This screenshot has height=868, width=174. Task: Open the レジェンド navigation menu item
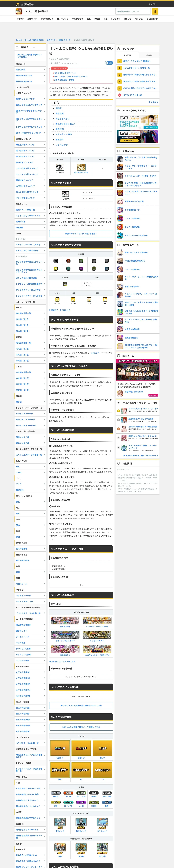(116, 19)
